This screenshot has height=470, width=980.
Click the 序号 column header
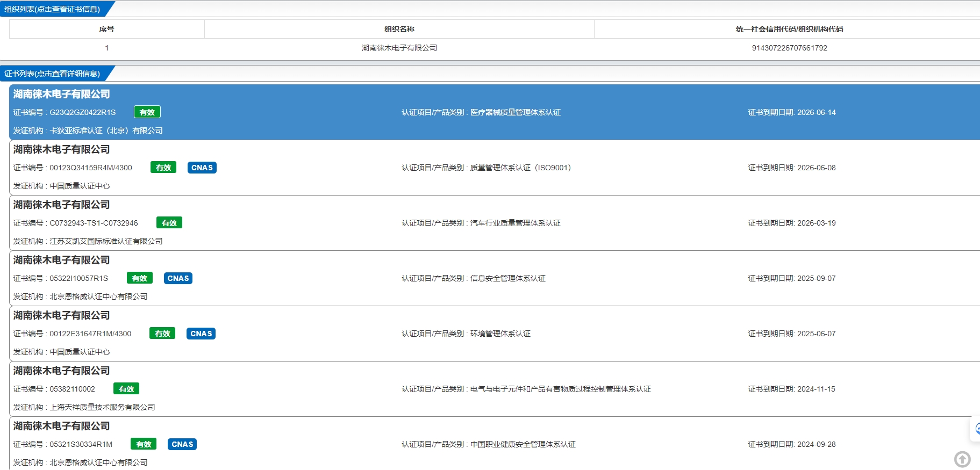(x=106, y=29)
